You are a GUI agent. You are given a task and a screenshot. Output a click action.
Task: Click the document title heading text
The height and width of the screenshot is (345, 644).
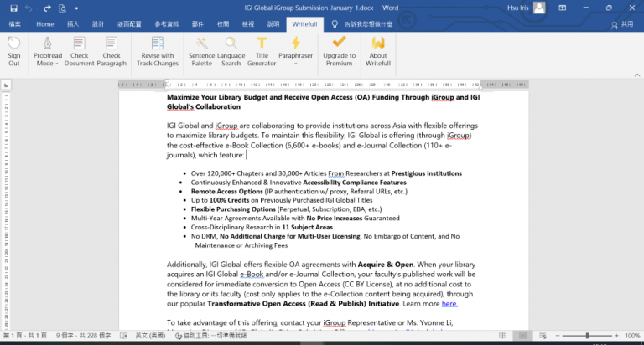pos(323,101)
